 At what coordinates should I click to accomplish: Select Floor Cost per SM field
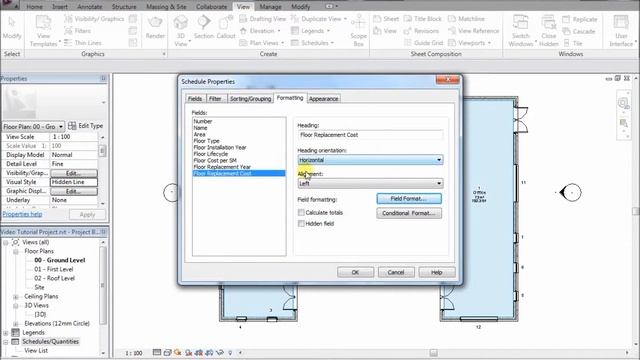(215, 160)
